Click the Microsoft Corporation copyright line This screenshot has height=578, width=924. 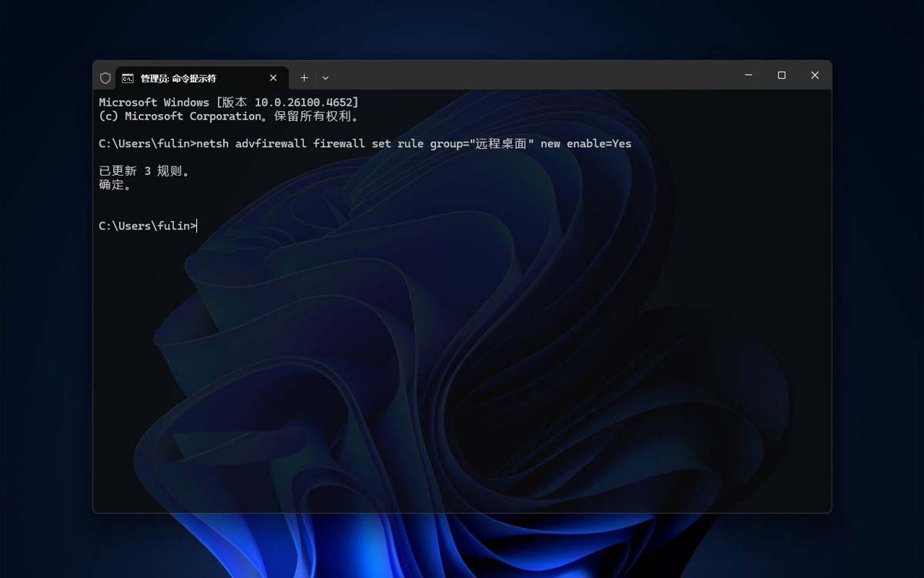(x=229, y=116)
